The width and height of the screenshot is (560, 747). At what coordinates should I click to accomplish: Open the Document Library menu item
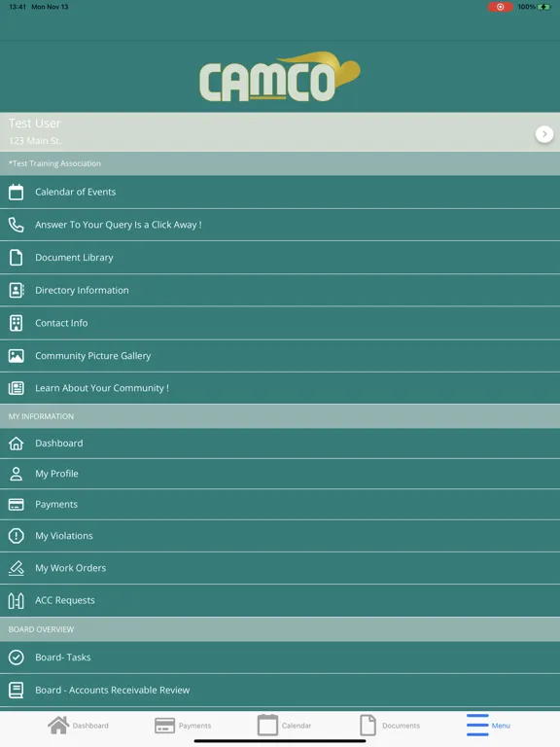tap(280, 257)
